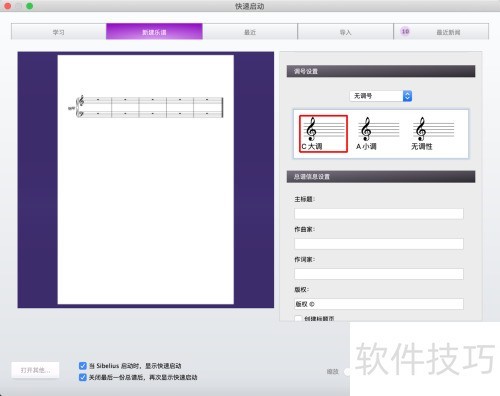Choose the 无调性 key option
This screenshot has width=500, height=396.
pyautogui.click(x=433, y=134)
